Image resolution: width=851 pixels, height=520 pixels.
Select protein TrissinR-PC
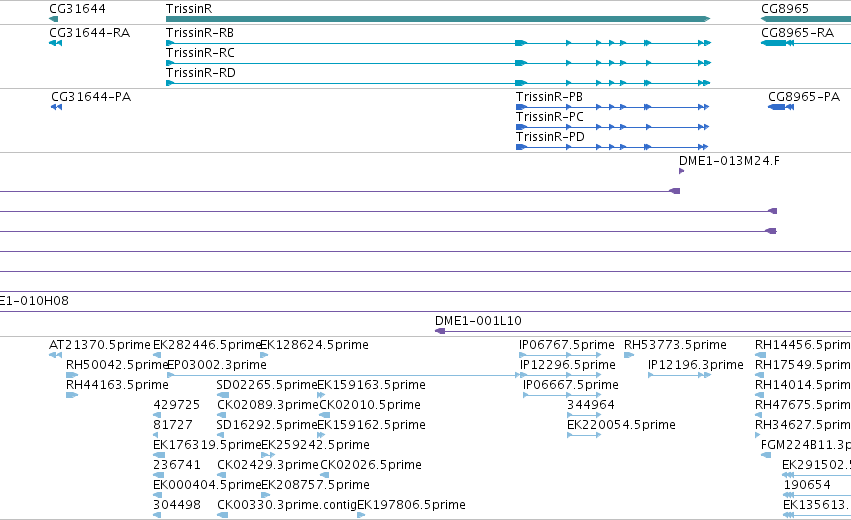click(x=550, y=117)
